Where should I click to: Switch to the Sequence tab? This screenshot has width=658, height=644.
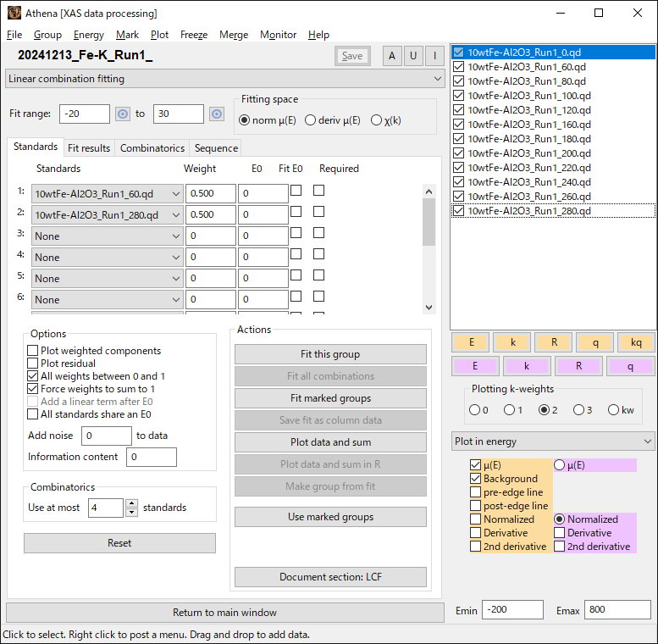click(216, 147)
